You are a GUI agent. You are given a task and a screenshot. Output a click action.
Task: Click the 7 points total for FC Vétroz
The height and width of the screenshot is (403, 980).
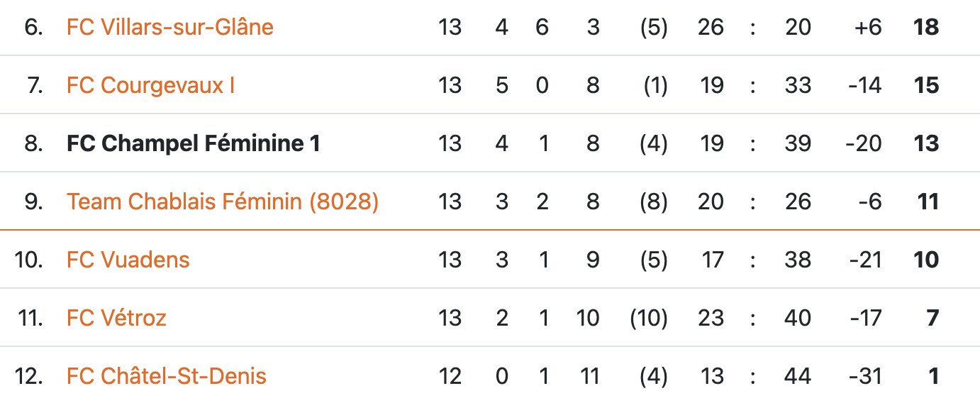(932, 318)
